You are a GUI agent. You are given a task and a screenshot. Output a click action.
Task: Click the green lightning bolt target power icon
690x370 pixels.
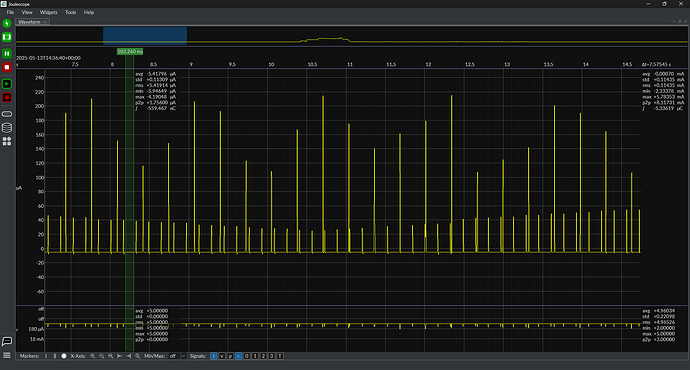(x=7, y=23)
